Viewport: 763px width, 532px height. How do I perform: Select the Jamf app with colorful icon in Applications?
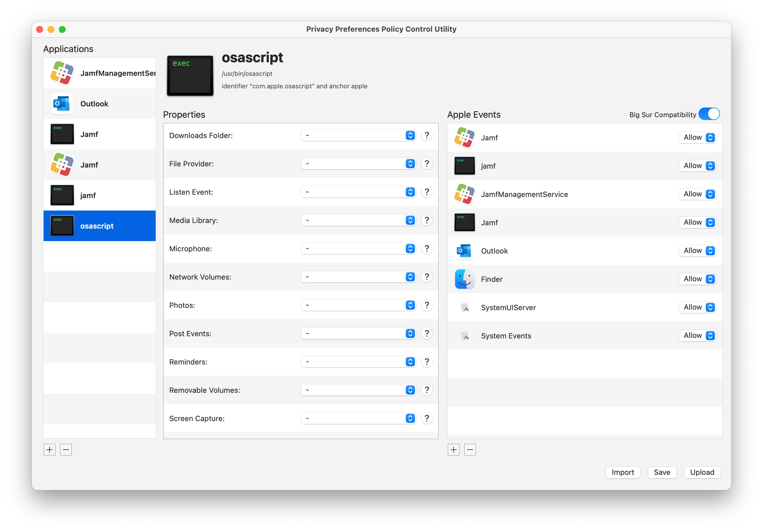[99, 165]
